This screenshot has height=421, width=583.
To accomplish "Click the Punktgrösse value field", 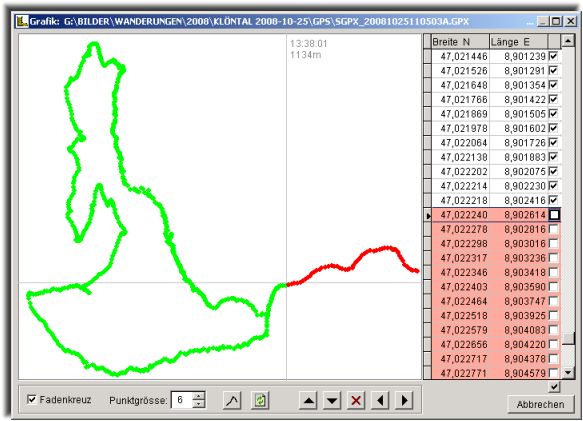I will pyautogui.click(x=182, y=400).
